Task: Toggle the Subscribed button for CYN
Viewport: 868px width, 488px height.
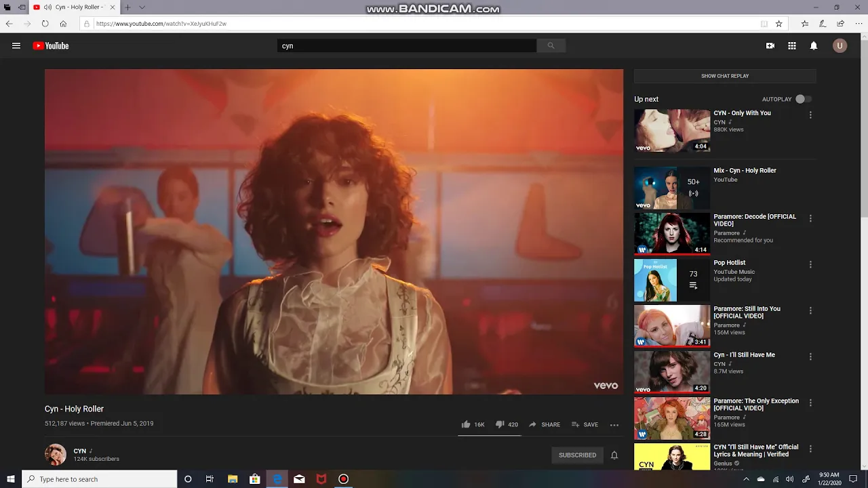Action: tap(577, 455)
